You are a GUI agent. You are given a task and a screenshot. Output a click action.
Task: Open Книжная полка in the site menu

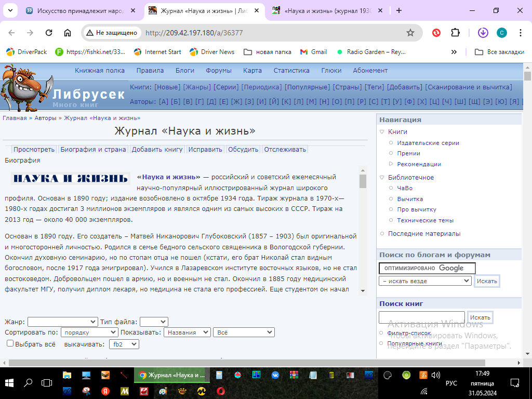click(x=100, y=71)
